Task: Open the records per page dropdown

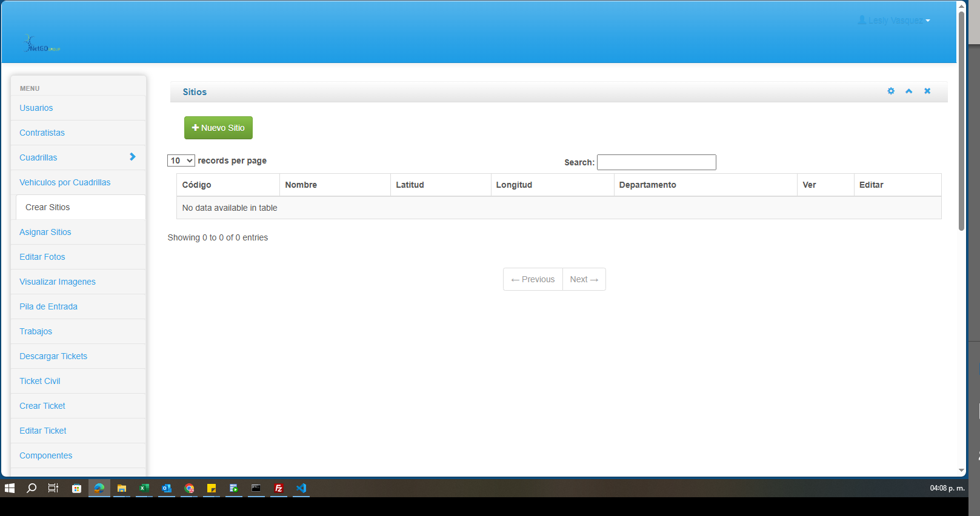Action: point(181,160)
